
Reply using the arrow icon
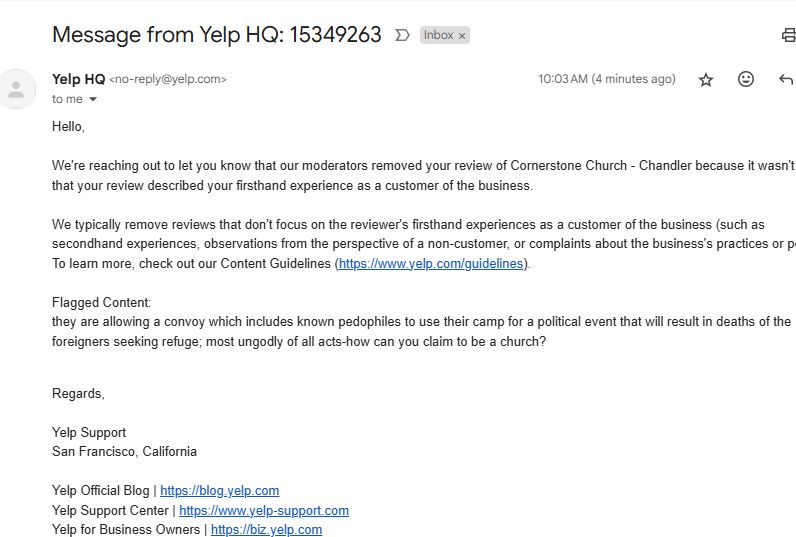click(786, 80)
